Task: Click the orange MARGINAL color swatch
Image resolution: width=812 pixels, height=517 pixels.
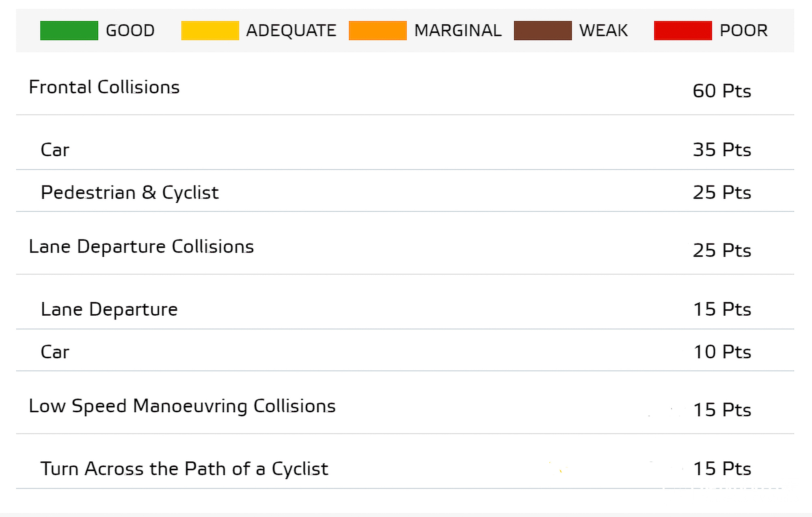Action: pyautogui.click(x=378, y=30)
